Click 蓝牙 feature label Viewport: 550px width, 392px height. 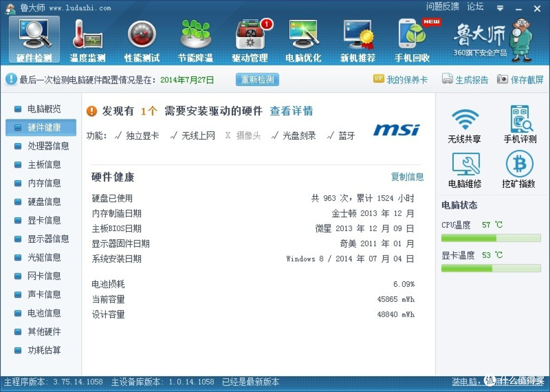tap(347, 136)
